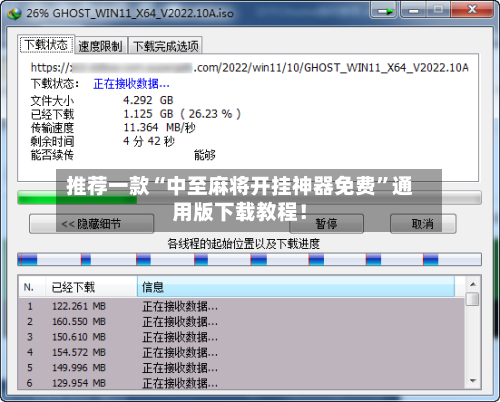Viewport: 500px width, 402px height.
Task: Click the green download progress bar
Action: coord(249,198)
